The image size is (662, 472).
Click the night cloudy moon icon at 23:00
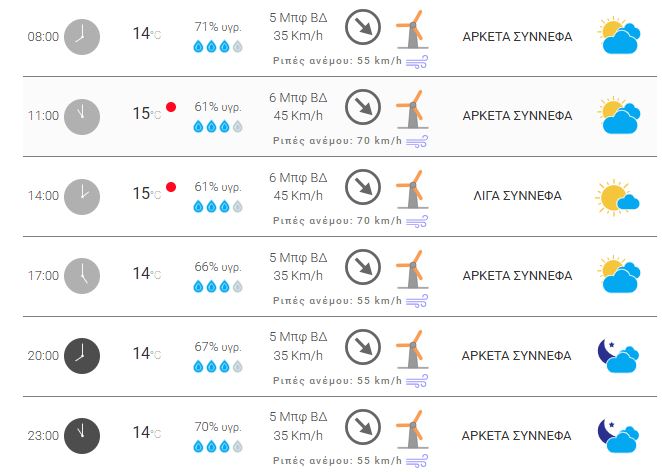[619, 436]
